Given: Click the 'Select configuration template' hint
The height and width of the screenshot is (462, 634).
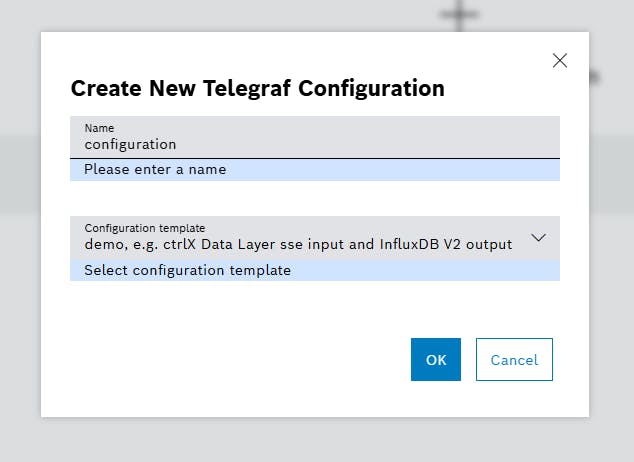Looking at the screenshot, I should (x=187, y=270).
